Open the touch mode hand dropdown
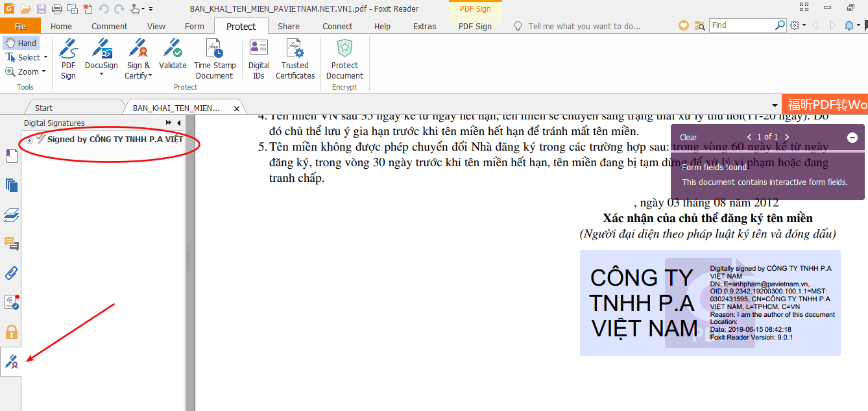The image size is (868, 411). tap(138, 9)
